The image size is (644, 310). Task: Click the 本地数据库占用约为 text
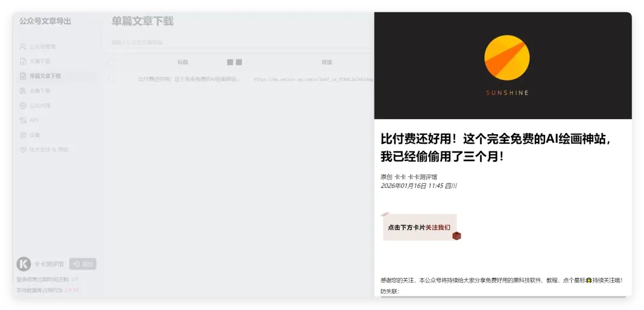39,290
